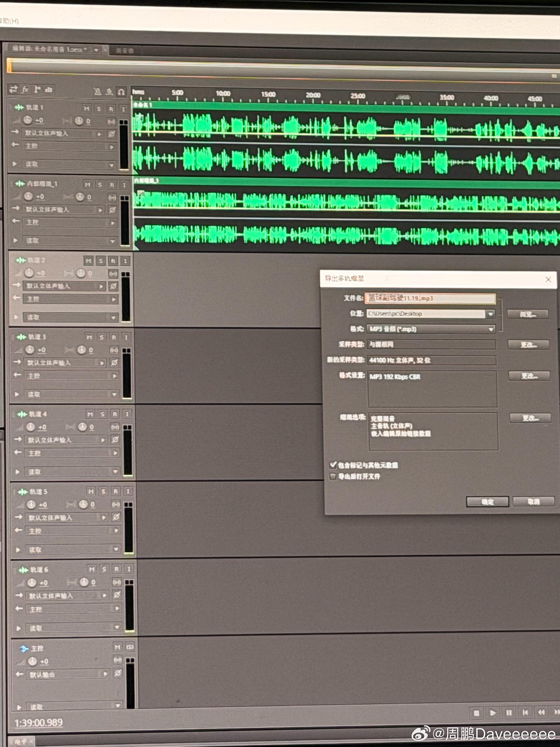The width and height of the screenshot is (560, 747).
Task: Adjust the 轨道 5 volume knob
Action: 31,504
